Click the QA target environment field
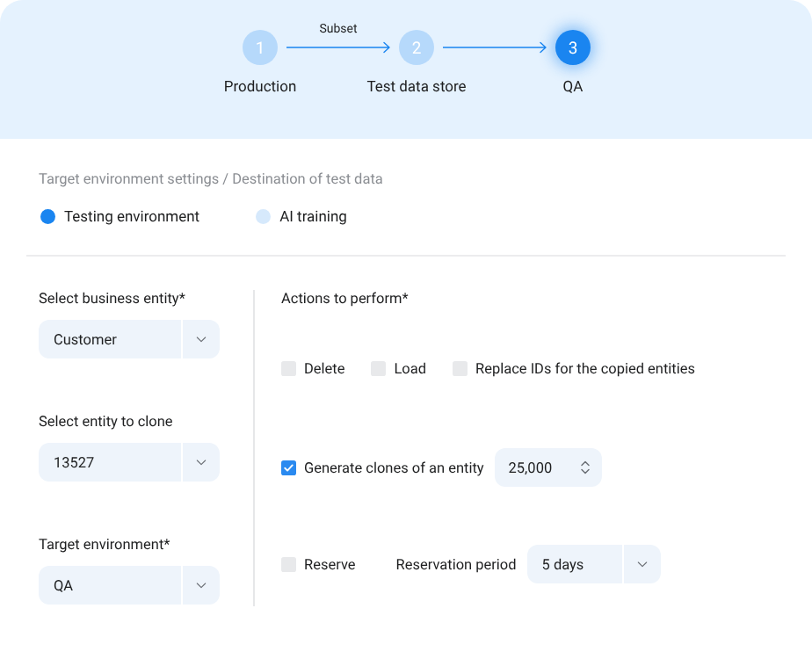 [110, 585]
